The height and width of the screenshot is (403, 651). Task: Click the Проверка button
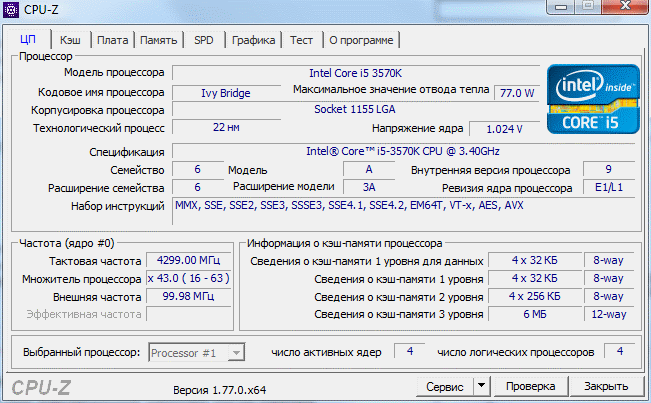529,386
